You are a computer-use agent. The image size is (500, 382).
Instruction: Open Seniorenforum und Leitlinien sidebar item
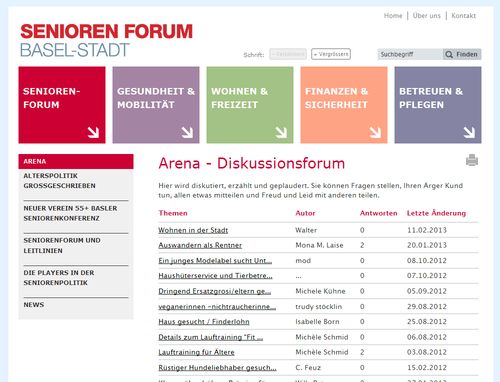(x=62, y=245)
